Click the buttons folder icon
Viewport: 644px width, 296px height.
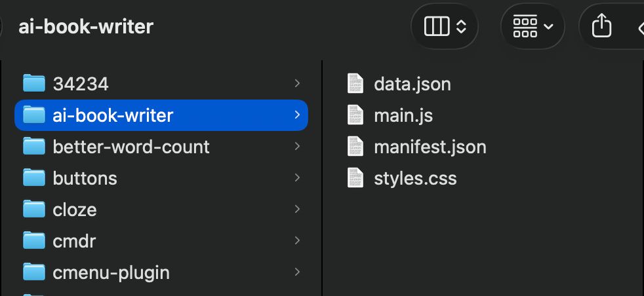point(33,178)
